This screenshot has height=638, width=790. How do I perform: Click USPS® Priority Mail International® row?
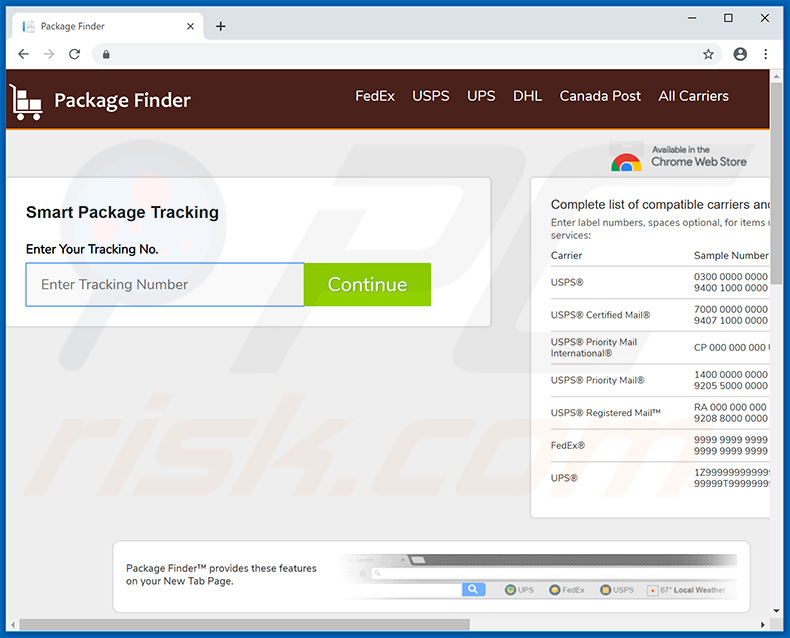tap(660, 348)
